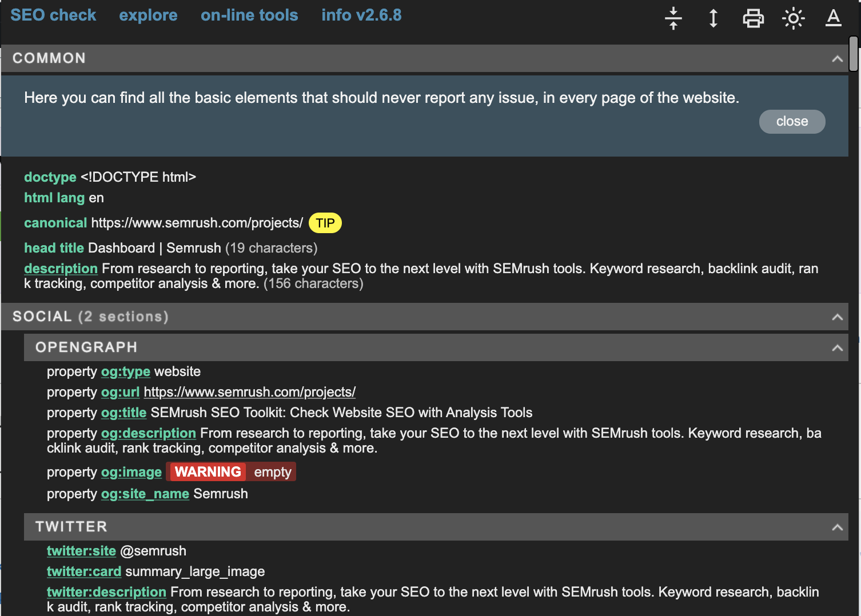The image size is (861, 616).
Task: Collapse the SOCIAL section
Action: coord(837,317)
